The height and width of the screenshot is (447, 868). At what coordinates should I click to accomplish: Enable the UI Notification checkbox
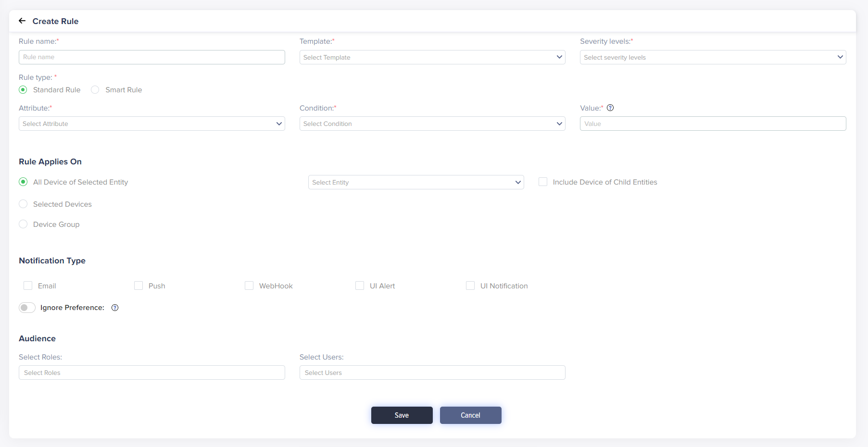pos(470,286)
